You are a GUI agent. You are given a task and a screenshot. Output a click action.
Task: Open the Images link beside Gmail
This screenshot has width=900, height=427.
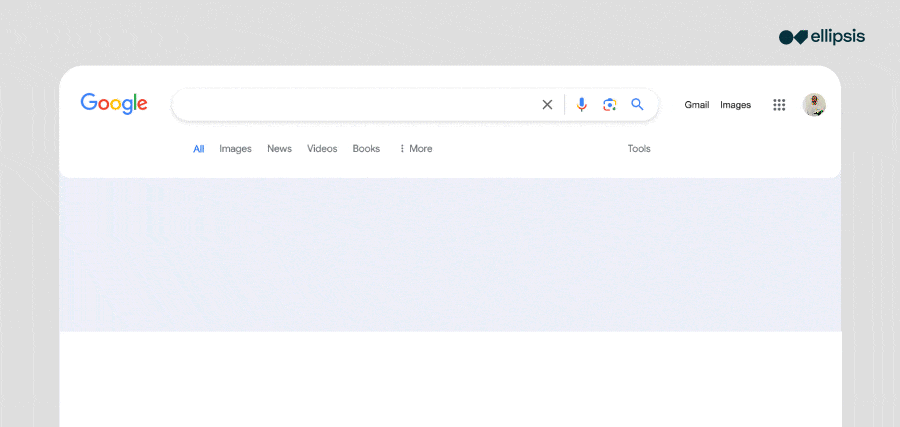735,105
